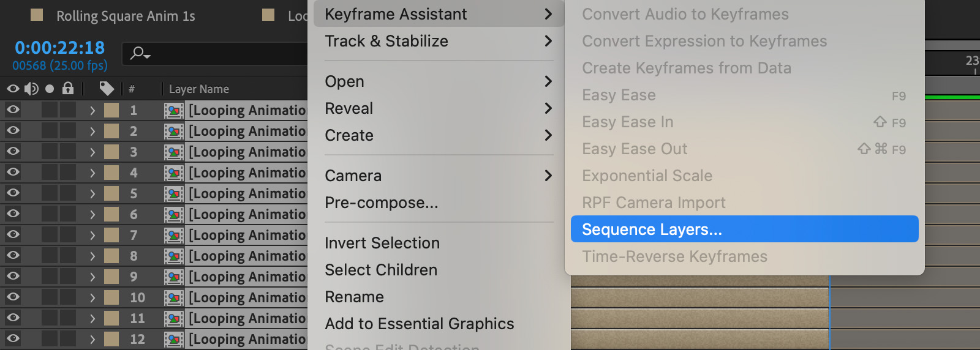Click the search magnifier icon in timeline
980x350 pixels.
pos(140,53)
